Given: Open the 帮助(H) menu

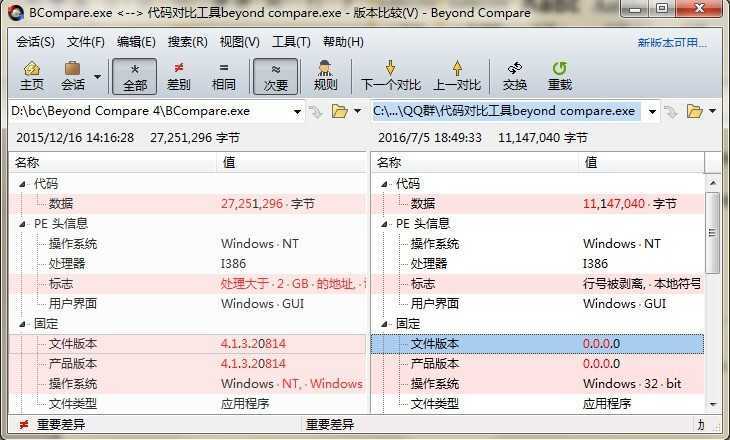Looking at the screenshot, I should [343, 42].
